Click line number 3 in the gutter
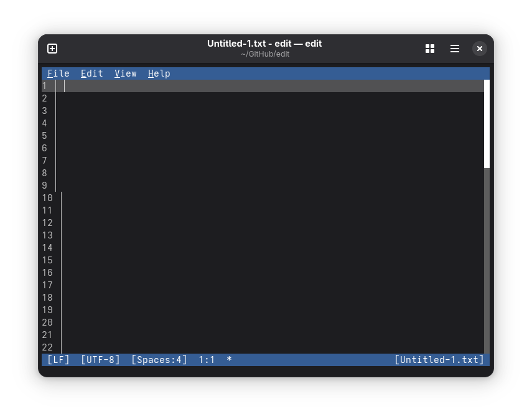Screen dimensions: 532x419 [x=44, y=111]
